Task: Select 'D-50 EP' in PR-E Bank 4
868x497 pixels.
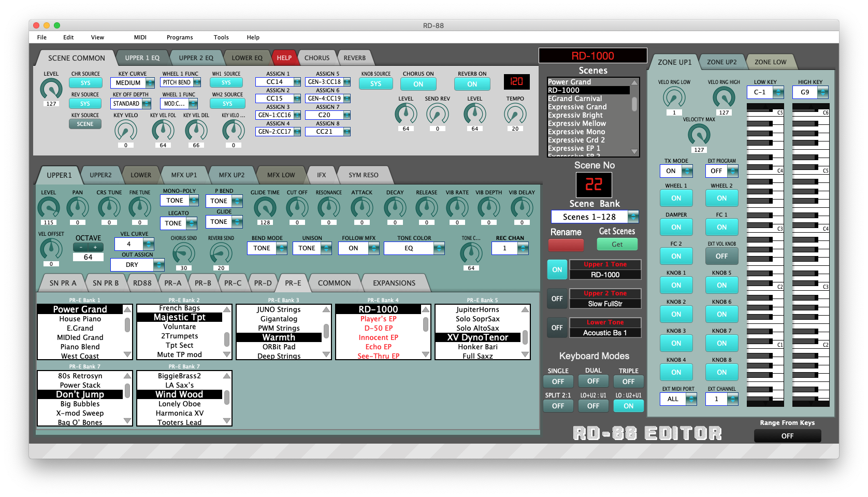Action: point(379,329)
